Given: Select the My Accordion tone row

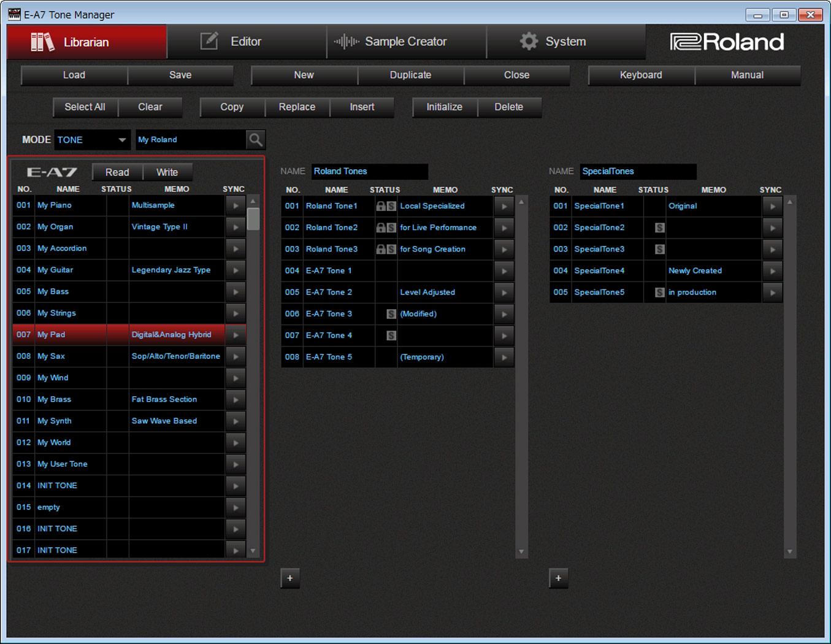Looking at the screenshot, I should [x=129, y=248].
